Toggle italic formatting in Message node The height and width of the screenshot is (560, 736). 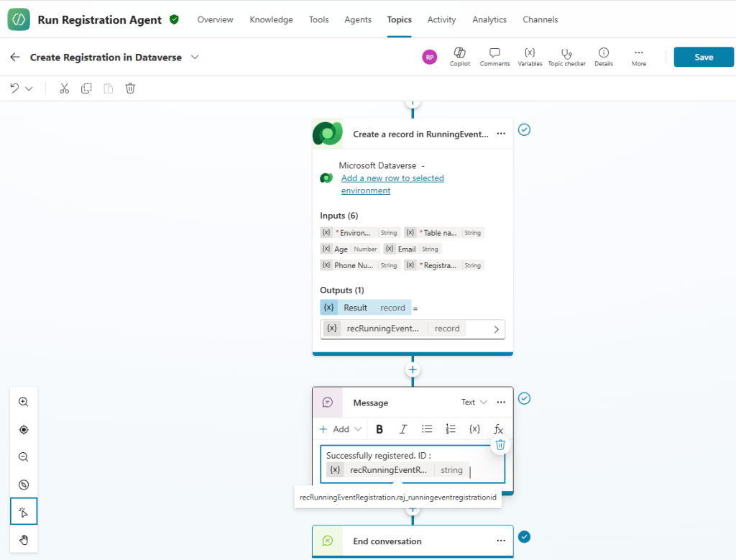pyautogui.click(x=403, y=429)
